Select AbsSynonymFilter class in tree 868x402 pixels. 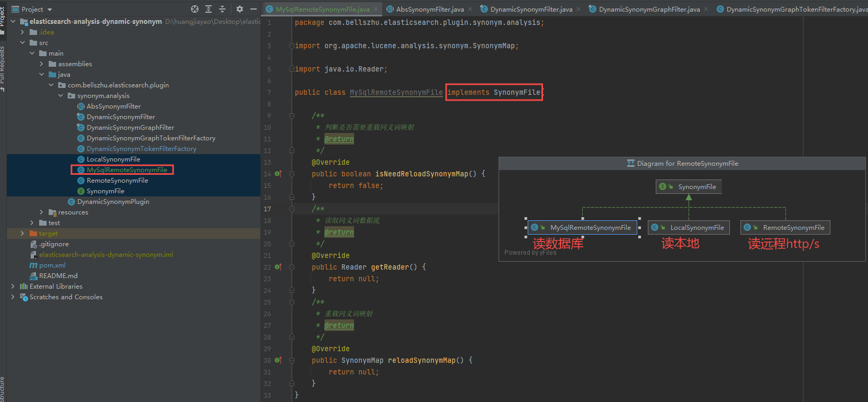pos(113,106)
